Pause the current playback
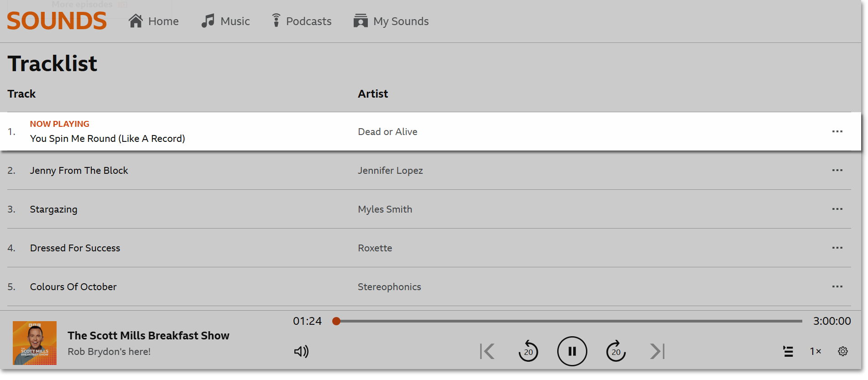This screenshot has height=380, width=868. [572, 351]
